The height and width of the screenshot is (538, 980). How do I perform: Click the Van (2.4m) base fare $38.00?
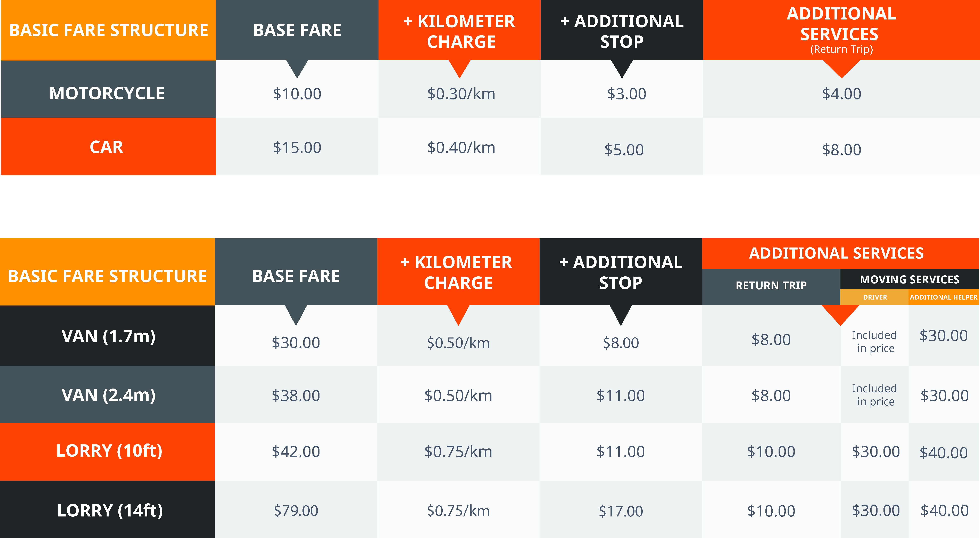tap(296, 396)
